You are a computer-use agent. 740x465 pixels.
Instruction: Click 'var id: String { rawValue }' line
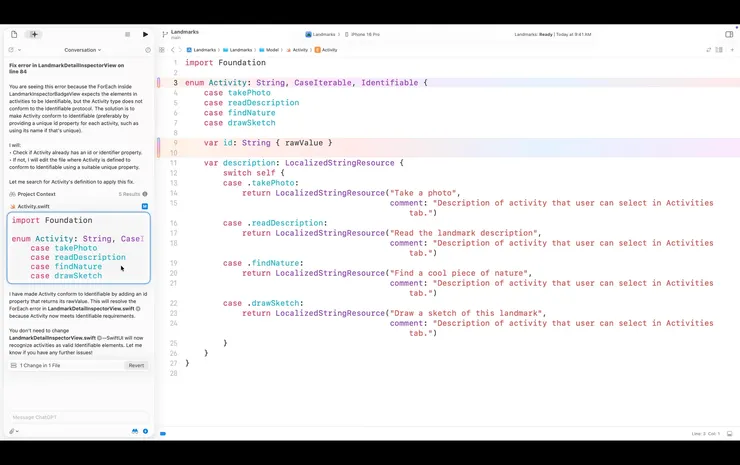268,143
